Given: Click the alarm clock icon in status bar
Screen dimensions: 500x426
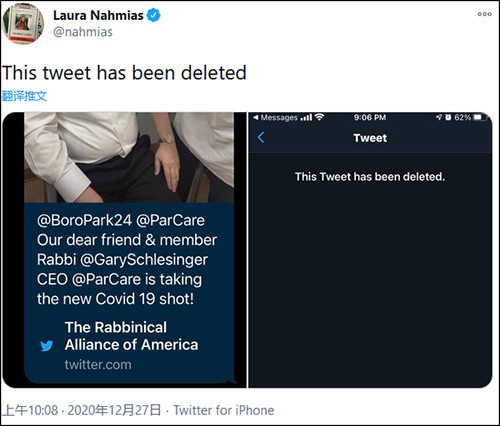Looking at the screenshot, I should (x=448, y=117).
